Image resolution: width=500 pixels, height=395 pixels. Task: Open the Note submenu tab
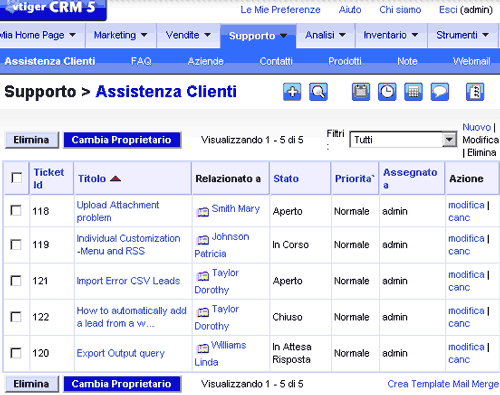407,61
